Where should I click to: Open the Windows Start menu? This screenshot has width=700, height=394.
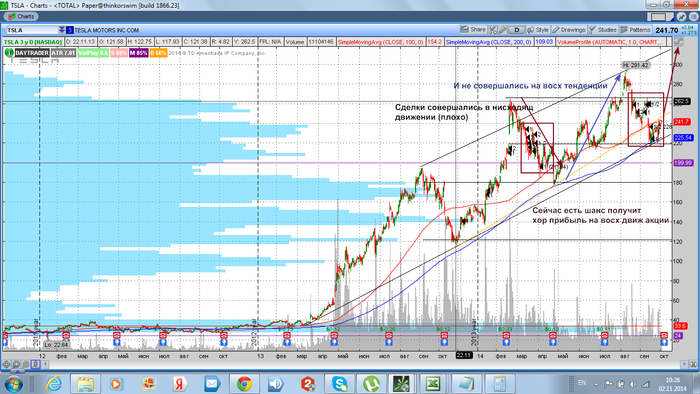click(13, 384)
